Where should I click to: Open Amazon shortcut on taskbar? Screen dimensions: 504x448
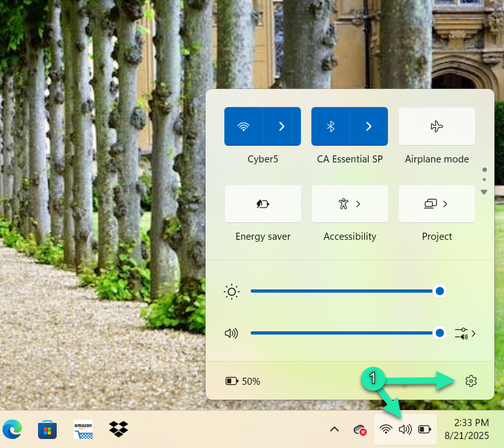(x=83, y=430)
